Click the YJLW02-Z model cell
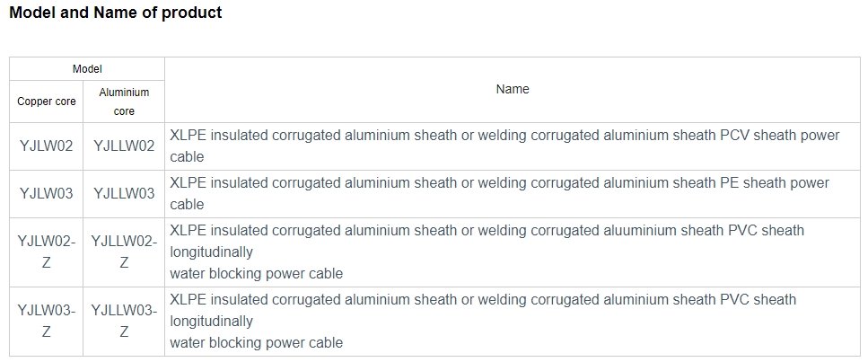 (x=47, y=252)
